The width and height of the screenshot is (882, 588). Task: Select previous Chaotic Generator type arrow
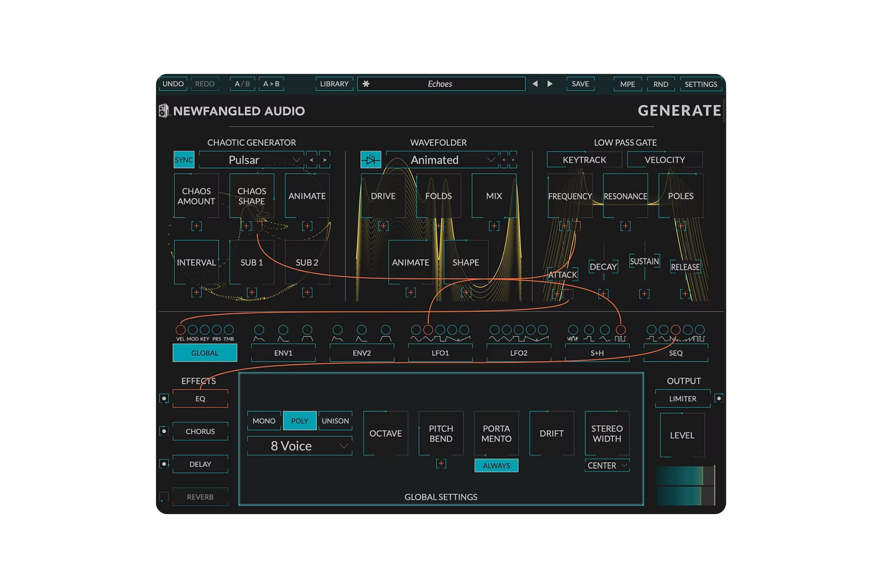[312, 160]
